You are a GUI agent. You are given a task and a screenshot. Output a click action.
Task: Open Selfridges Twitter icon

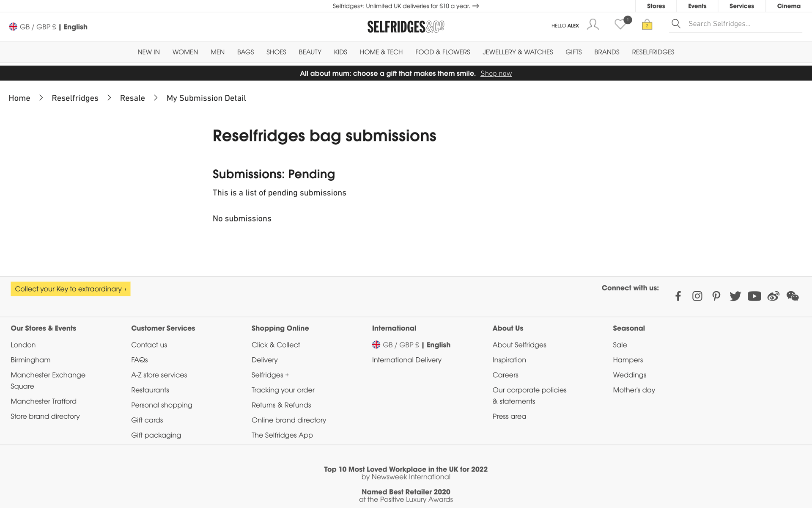click(x=735, y=296)
